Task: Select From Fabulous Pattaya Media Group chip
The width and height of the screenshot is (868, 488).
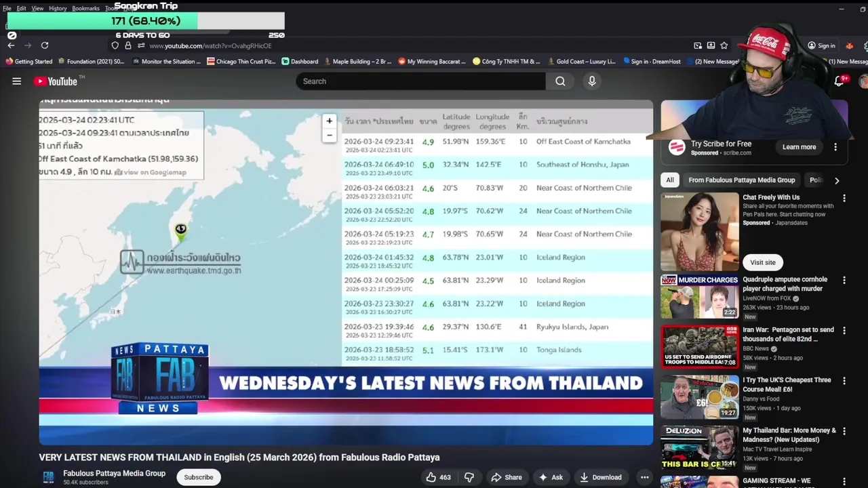Action: [742, 180]
